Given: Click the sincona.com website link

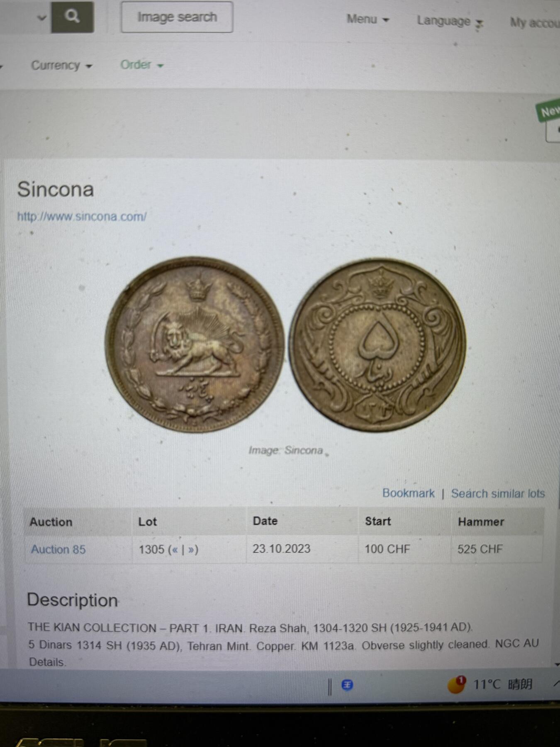Looking at the screenshot, I should tap(82, 217).
